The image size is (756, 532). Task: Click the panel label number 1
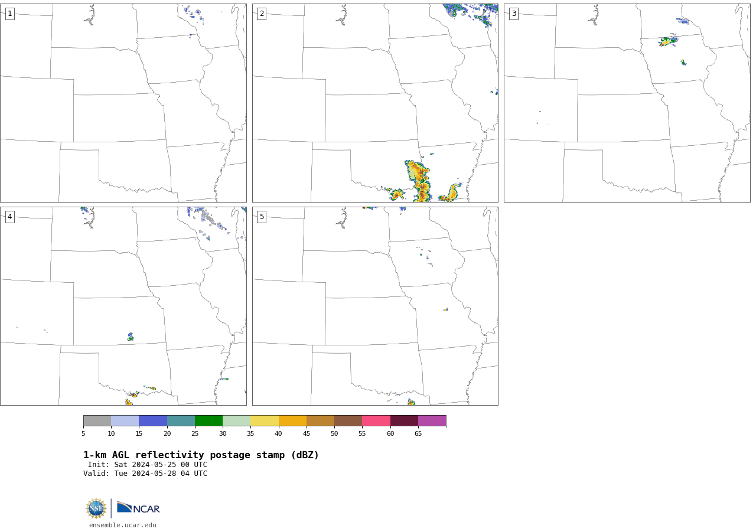(9, 14)
